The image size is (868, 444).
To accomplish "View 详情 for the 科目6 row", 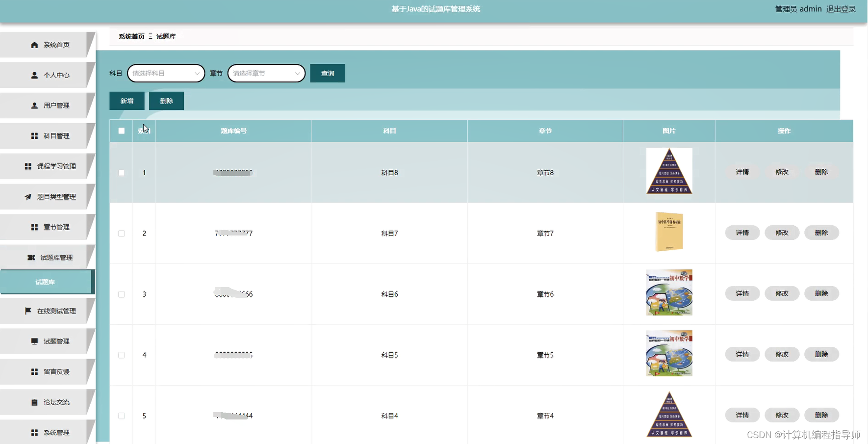I will [742, 293].
